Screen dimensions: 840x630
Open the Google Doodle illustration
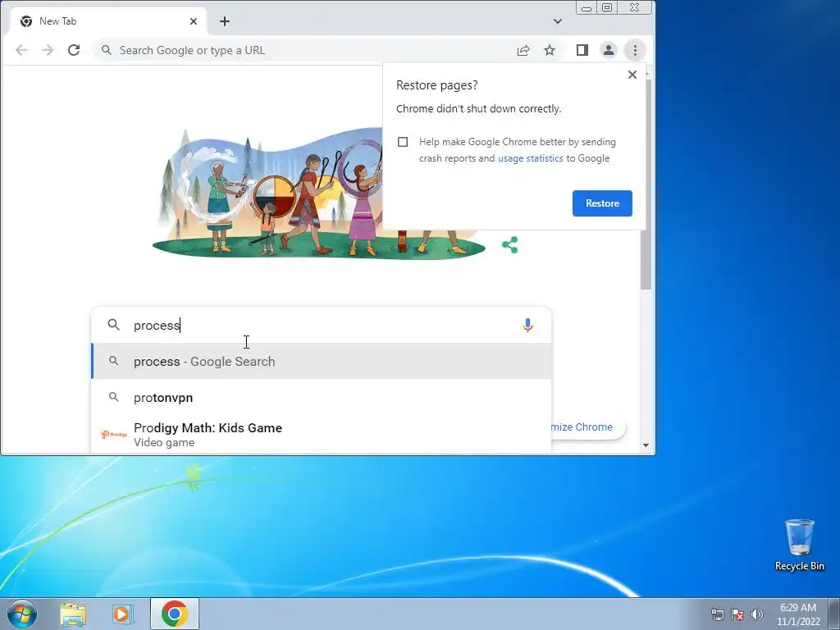click(319, 193)
